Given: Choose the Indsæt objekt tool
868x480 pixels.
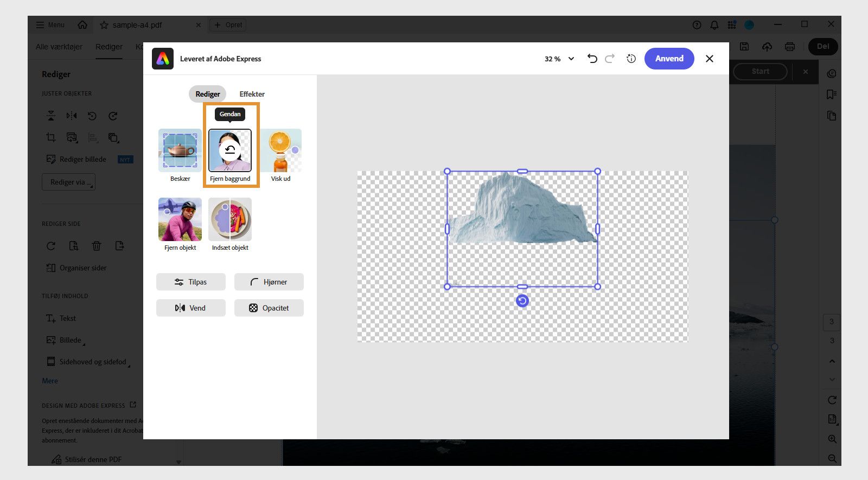Looking at the screenshot, I should 230,219.
